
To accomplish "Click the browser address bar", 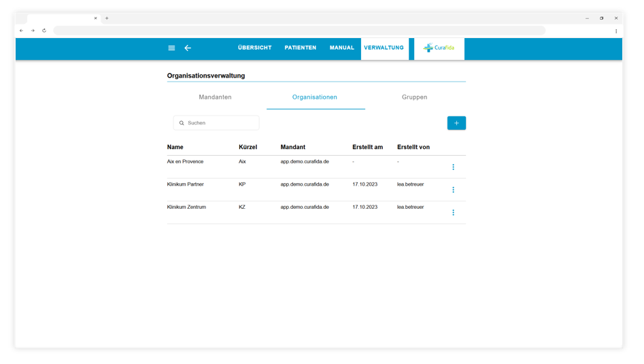I will point(299,31).
